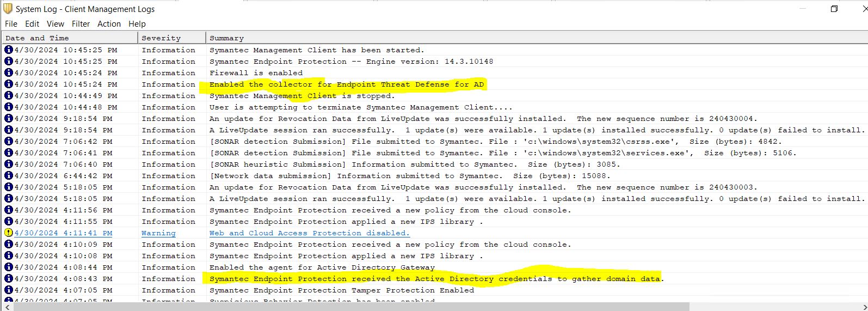Click the 4/30/2024 7:06:40 PM date cell
This screenshot has height=311, width=868.
click(63, 164)
